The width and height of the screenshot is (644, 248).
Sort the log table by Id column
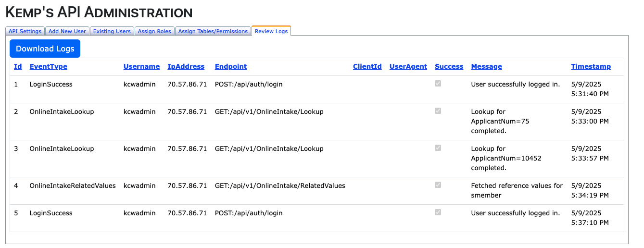18,67
